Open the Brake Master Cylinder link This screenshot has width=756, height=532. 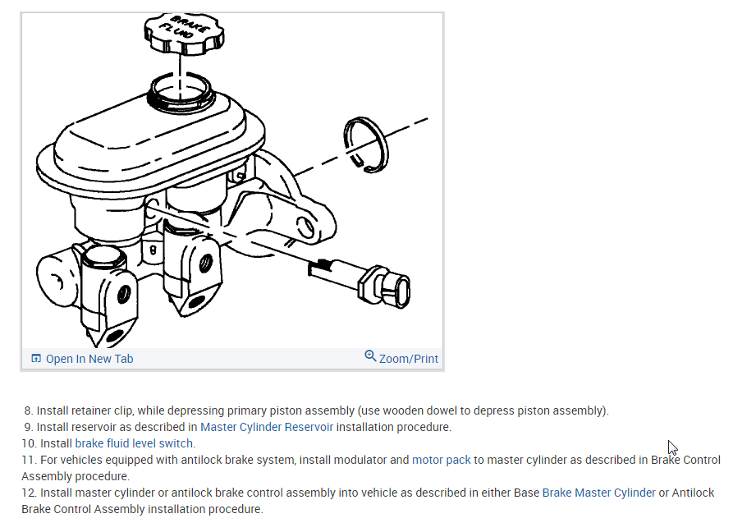(599, 493)
